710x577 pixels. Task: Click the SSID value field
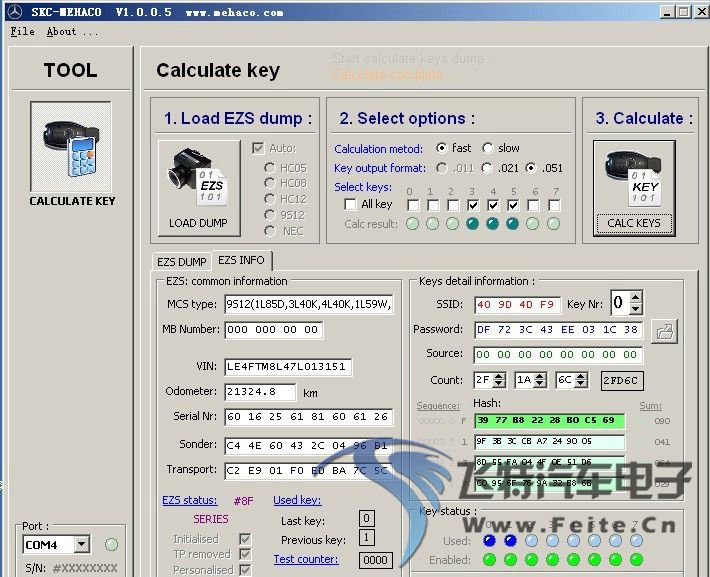(517, 305)
